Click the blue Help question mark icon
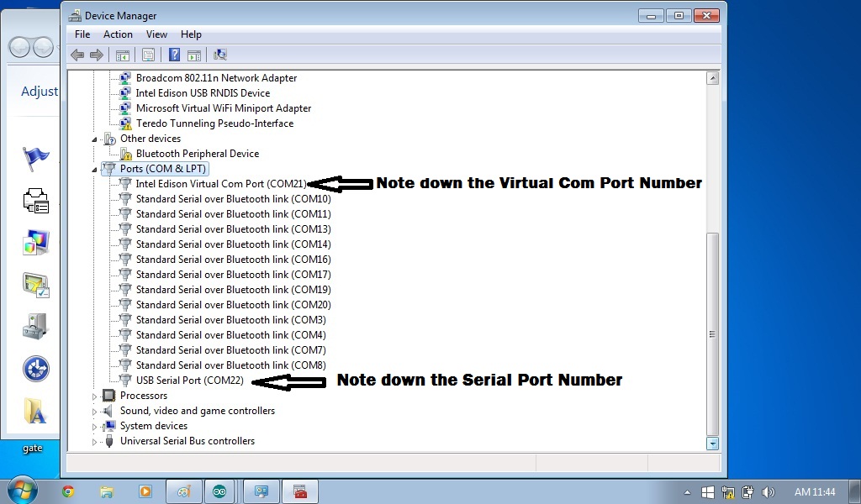The height and width of the screenshot is (504, 861). 174,55
